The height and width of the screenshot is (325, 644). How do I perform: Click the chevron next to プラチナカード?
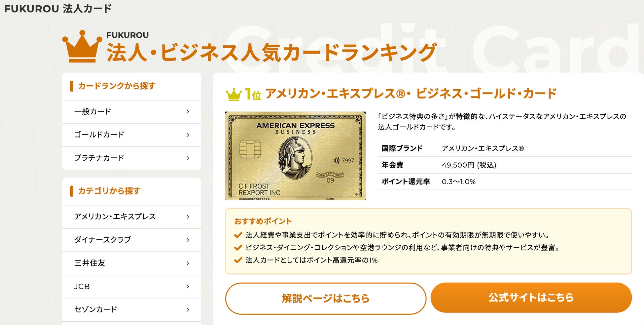(x=188, y=158)
